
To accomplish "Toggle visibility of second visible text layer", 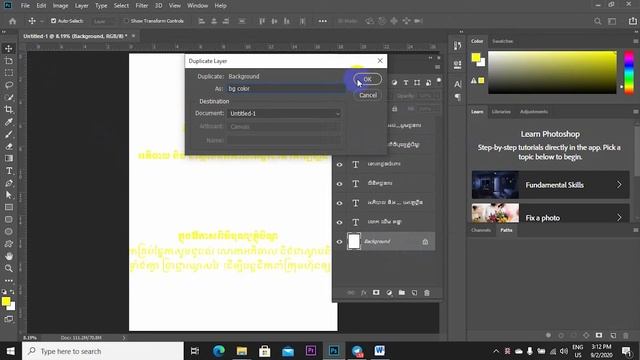I will coord(339,184).
